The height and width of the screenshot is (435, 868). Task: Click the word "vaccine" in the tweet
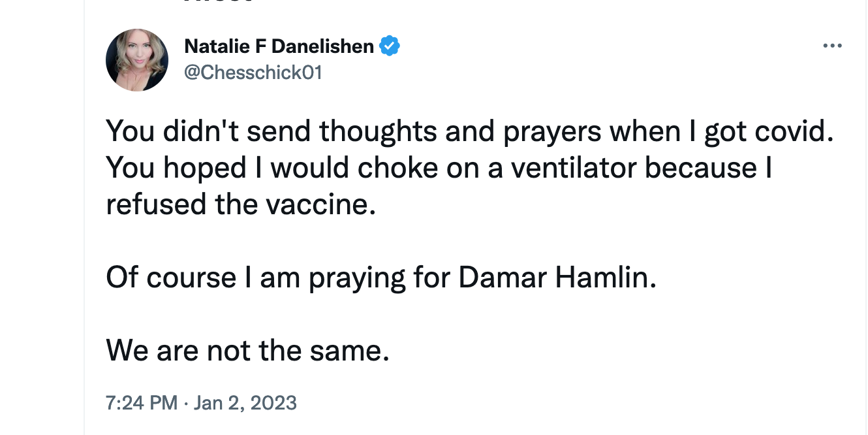(x=317, y=205)
